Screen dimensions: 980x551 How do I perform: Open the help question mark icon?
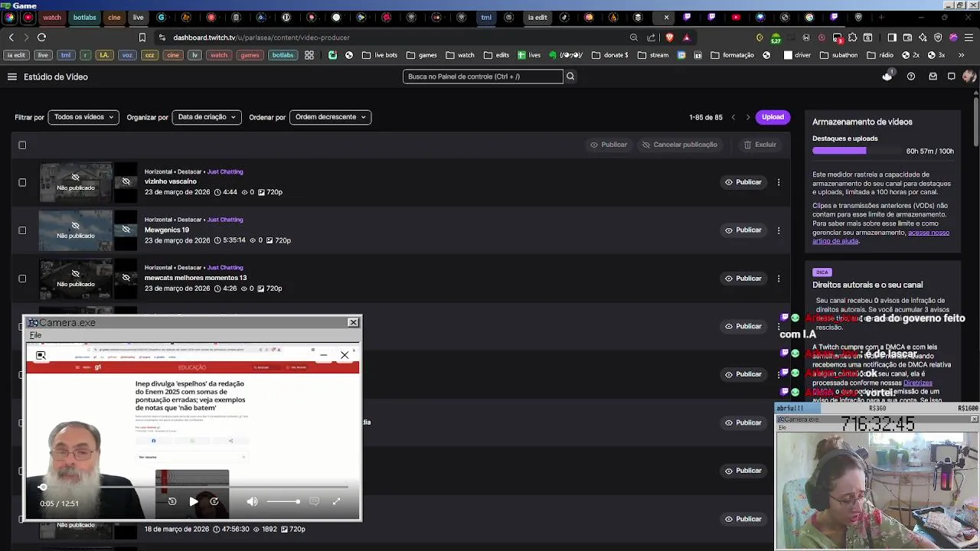[x=911, y=77]
